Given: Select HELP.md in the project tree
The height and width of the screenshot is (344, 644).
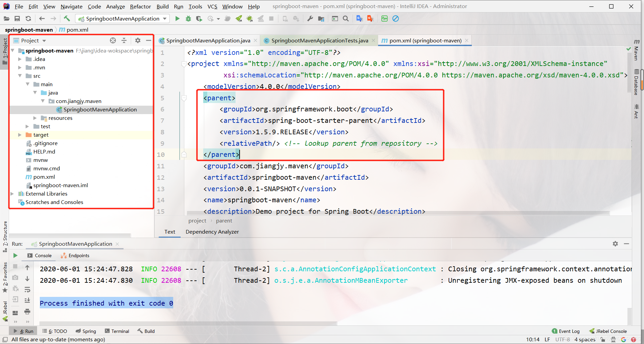Looking at the screenshot, I should tap(44, 151).
